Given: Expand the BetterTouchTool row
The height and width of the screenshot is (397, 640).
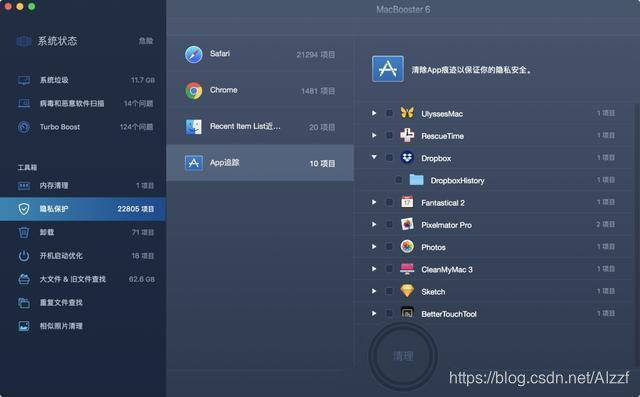Looking at the screenshot, I should point(374,313).
